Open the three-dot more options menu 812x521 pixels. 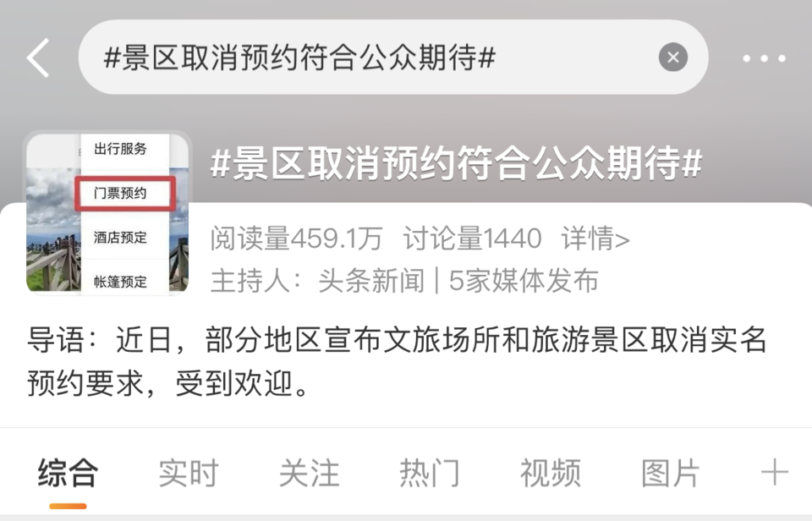coord(764,58)
